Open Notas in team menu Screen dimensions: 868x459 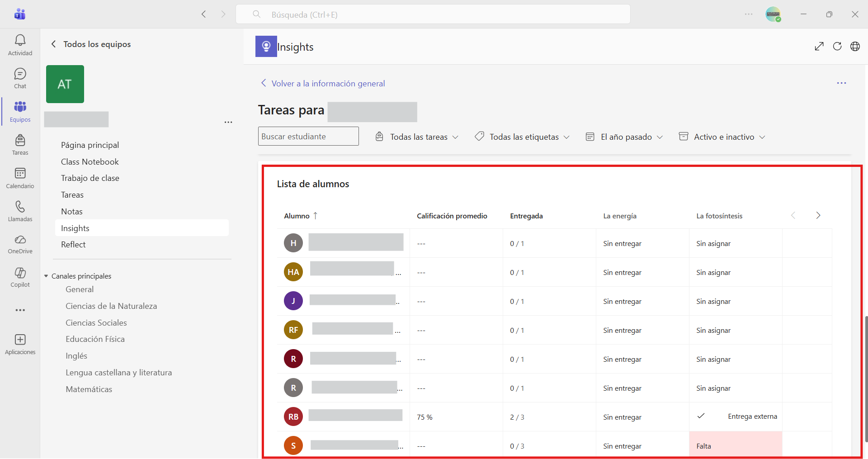[x=72, y=212]
